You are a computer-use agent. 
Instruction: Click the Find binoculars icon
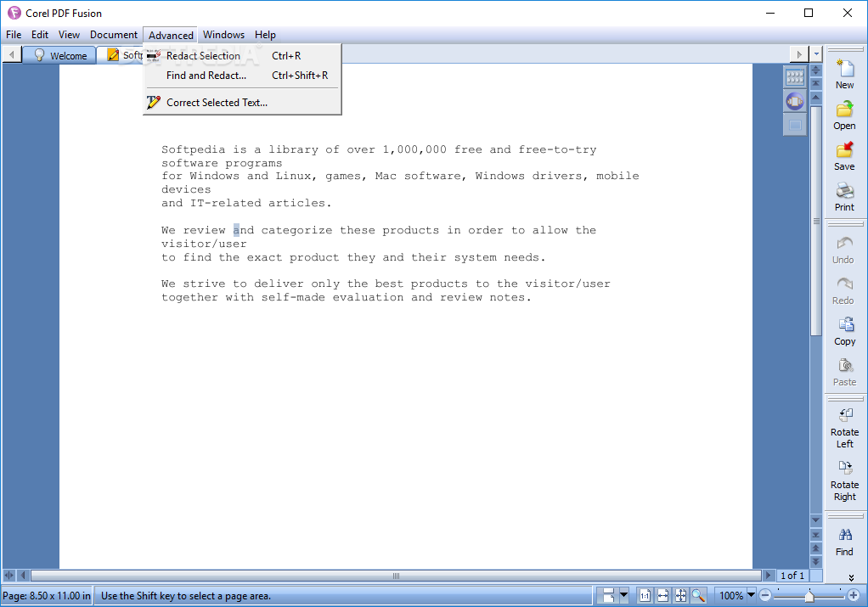[845, 535]
